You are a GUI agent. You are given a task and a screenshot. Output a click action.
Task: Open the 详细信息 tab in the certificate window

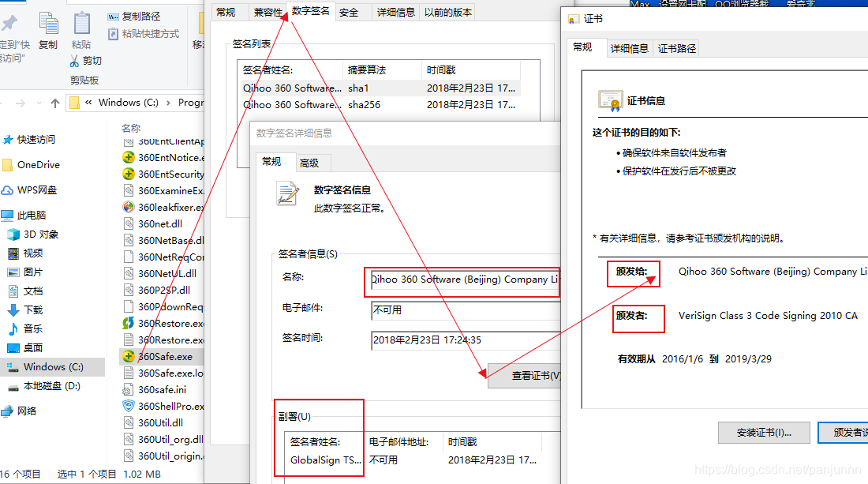630,49
